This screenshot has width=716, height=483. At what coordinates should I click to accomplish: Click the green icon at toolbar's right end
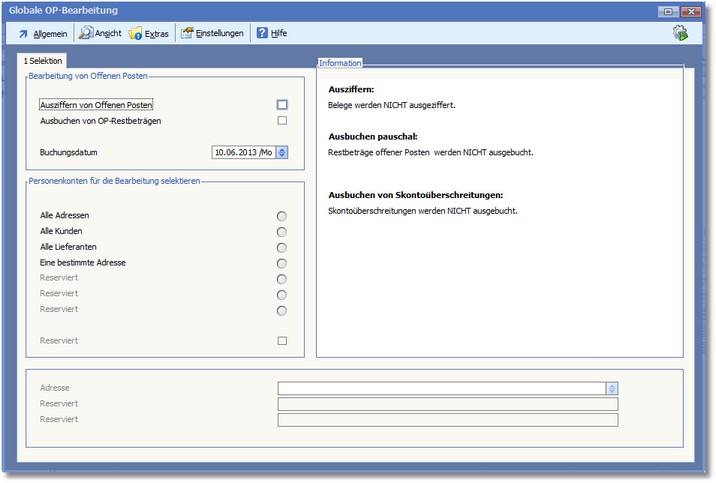click(681, 33)
